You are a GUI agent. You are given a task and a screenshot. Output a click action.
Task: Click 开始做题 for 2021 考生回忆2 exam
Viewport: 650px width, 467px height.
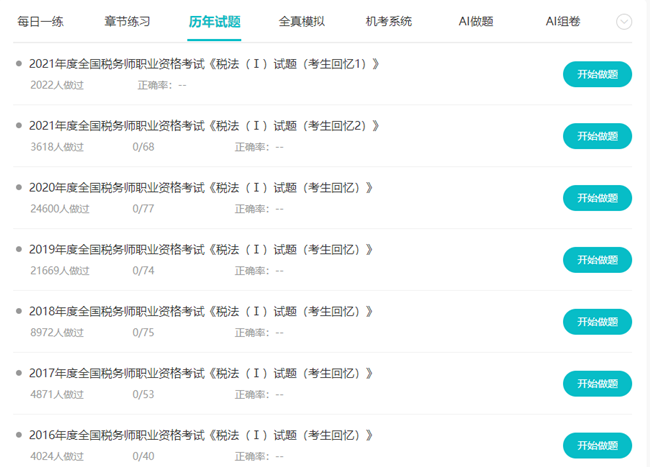coord(597,136)
